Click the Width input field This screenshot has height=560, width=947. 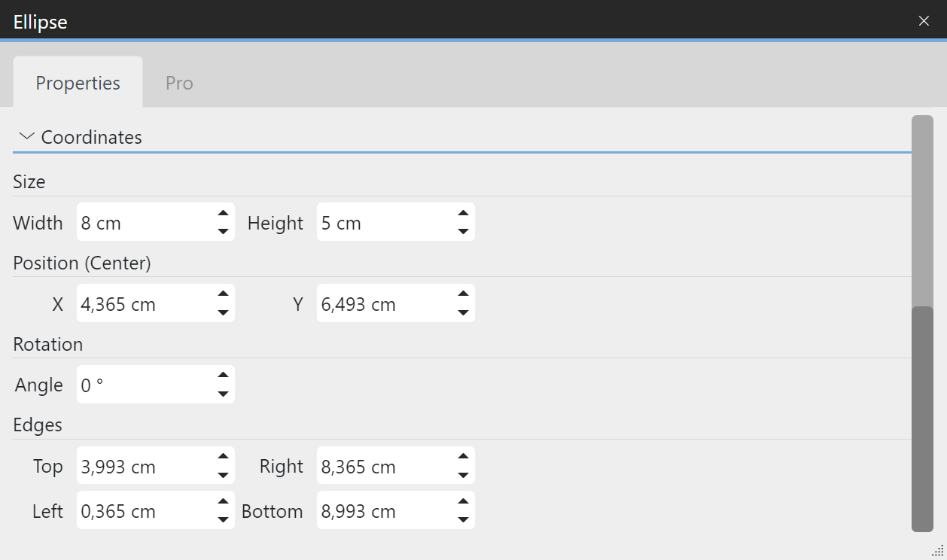pos(143,223)
